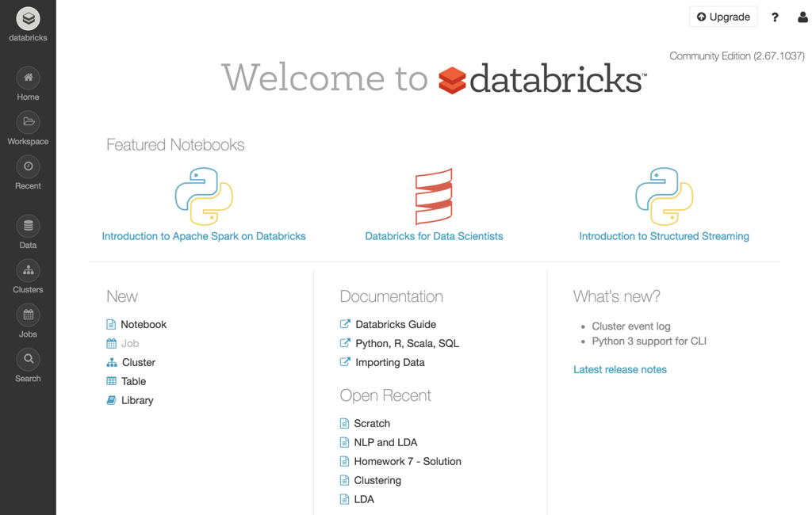Open the Scratch notebook from Open Recent
The image size is (812, 515).
[372, 423]
